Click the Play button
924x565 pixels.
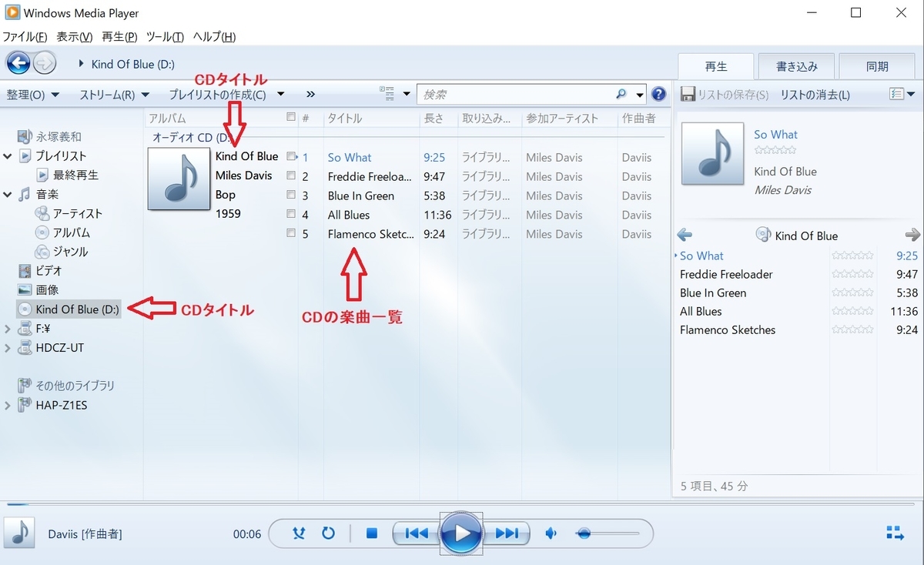point(461,533)
